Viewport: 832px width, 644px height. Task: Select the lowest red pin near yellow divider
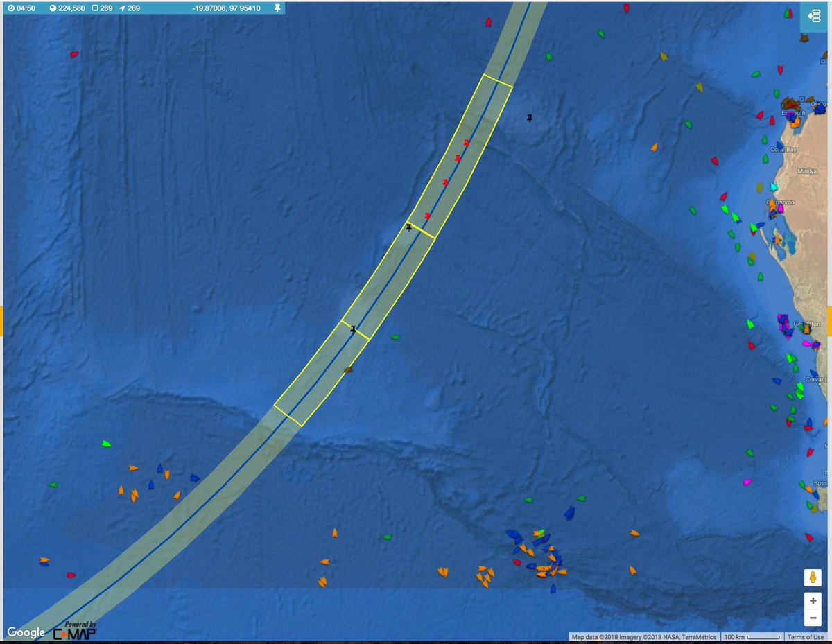(426, 216)
